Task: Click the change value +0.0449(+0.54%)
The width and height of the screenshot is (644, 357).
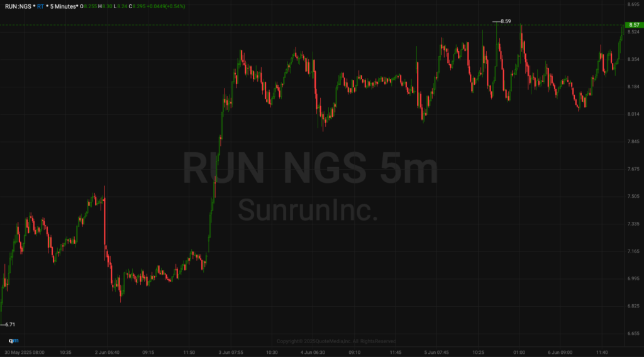Action: coord(166,6)
